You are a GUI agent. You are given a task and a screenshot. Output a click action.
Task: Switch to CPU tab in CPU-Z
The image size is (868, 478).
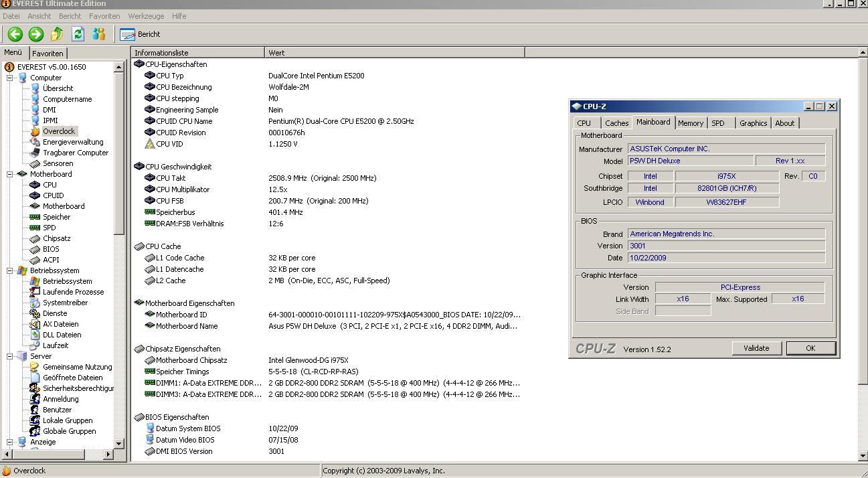(584, 123)
